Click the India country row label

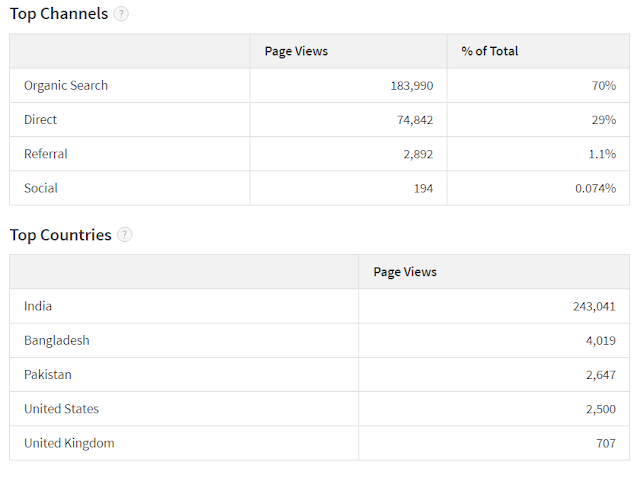tap(38, 306)
